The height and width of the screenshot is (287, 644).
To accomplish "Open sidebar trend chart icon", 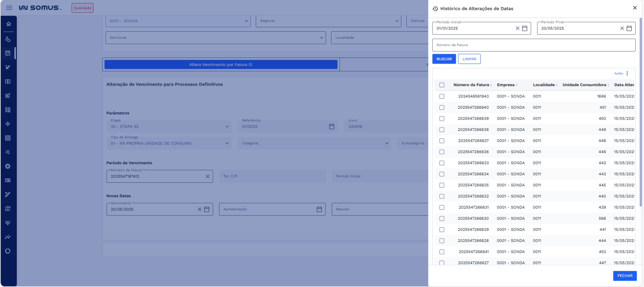I will click(x=8, y=237).
